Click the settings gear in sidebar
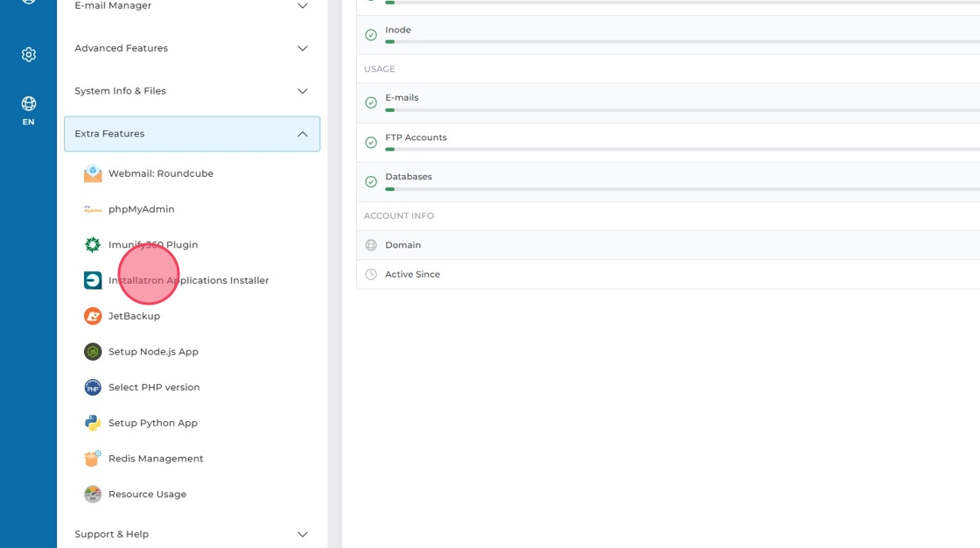Image resolution: width=980 pixels, height=548 pixels. (x=29, y=55)
